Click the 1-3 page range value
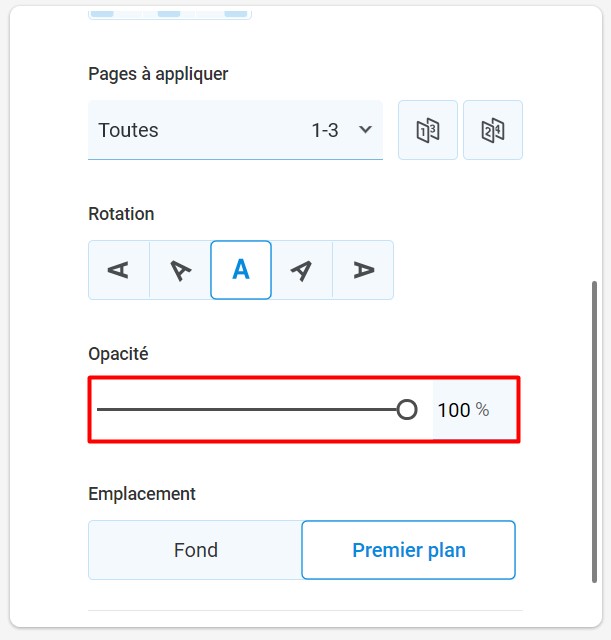The height and width of the screenshot is (640, 611). coord(325,131)
